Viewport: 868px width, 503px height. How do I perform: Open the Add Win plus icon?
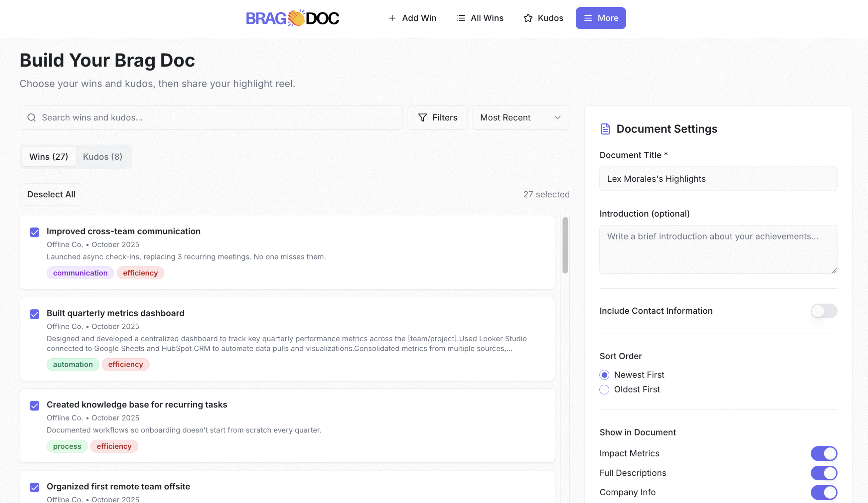392,18
